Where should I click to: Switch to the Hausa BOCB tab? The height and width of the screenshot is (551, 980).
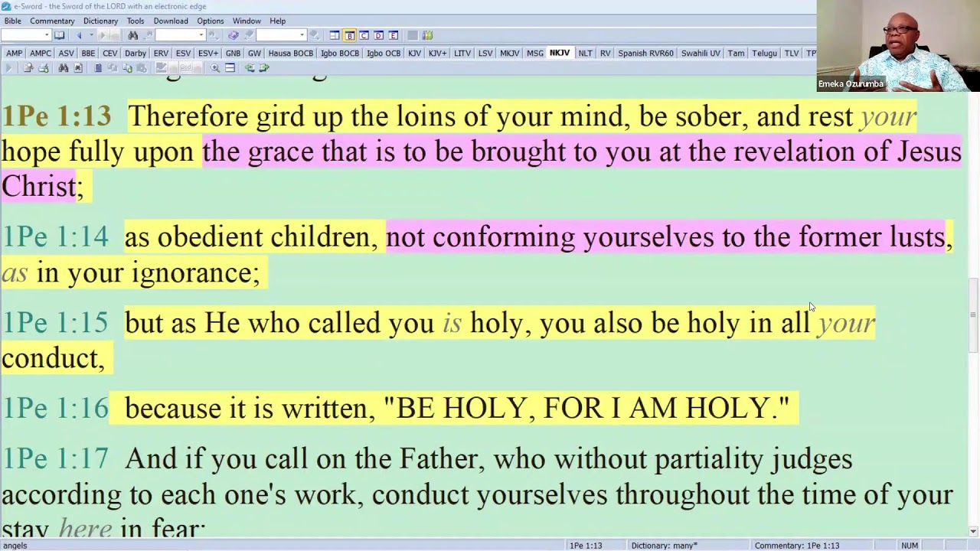pos(290,54)
